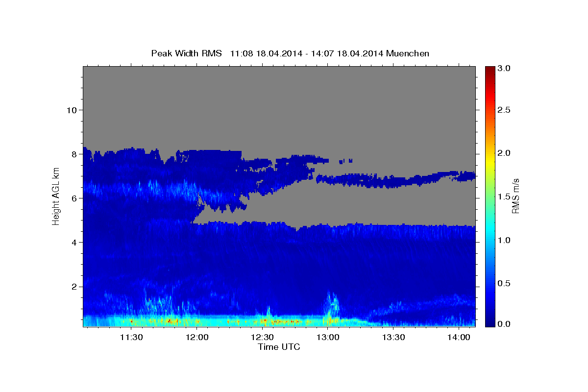Click the 'Time UTC' axis label
The height and width of the screenshot is (392, 588).
[279, 347]
